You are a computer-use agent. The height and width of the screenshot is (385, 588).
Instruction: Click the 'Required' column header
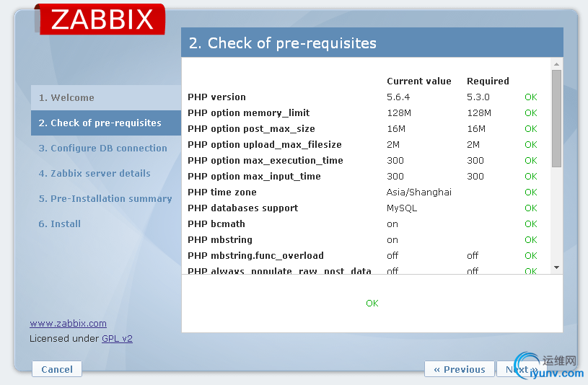point(488,81)
